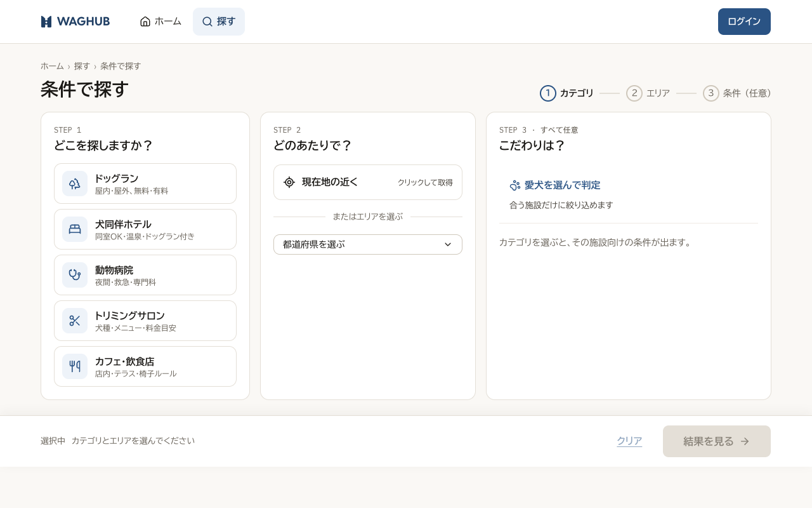
Task: Click the text 夜間・救急・専門科
Action: click(x=126, y=283)
